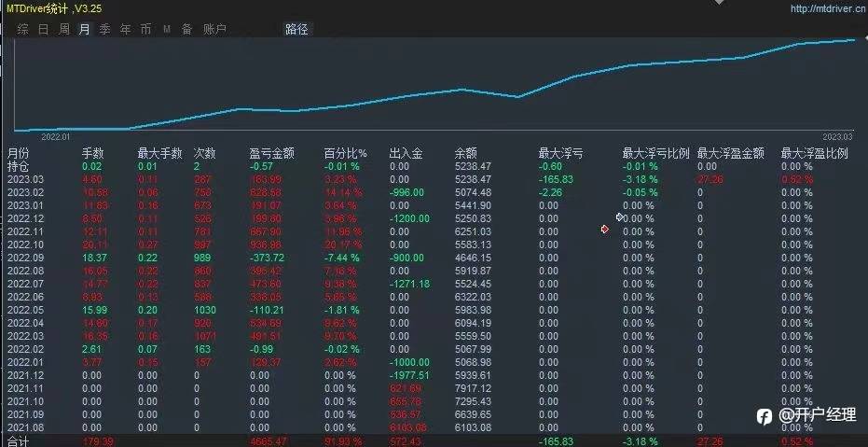Click the 最大浮盈金额 column header
The height and width of the screenshot is (447, 868).
731,153
